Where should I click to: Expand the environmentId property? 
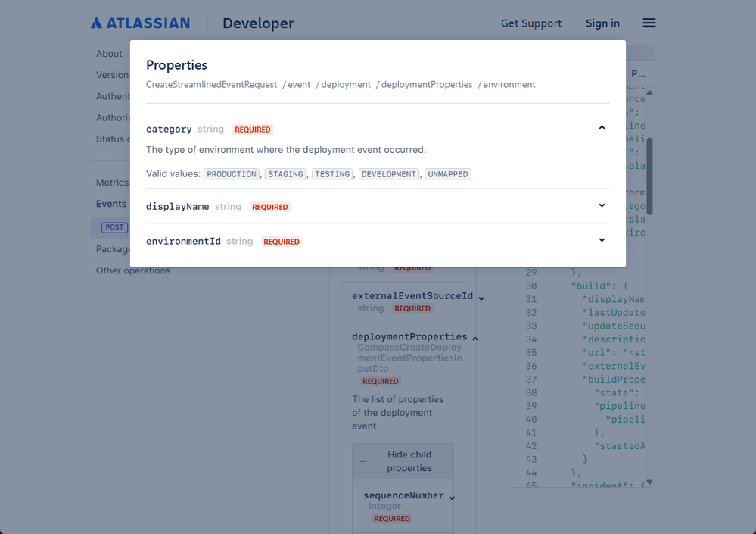(602, 240)
